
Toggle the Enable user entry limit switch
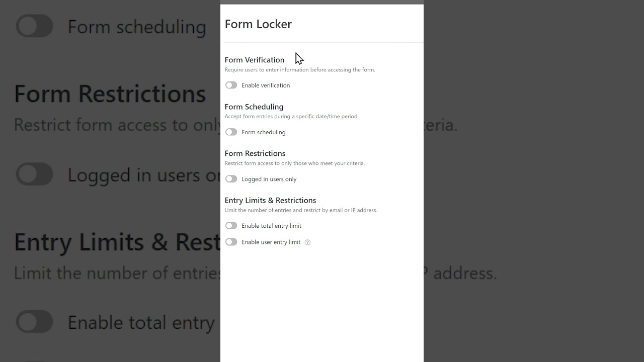231,242
